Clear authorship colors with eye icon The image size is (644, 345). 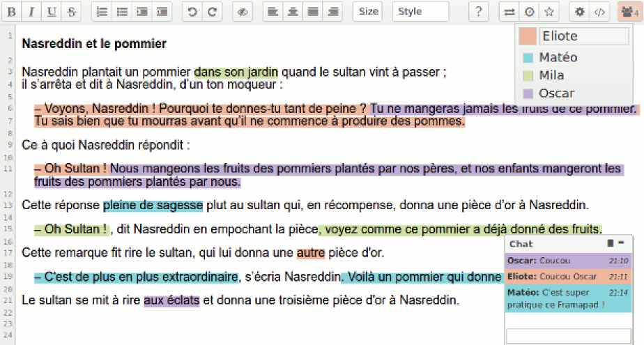pyautogui.click(x=243, y=12)
